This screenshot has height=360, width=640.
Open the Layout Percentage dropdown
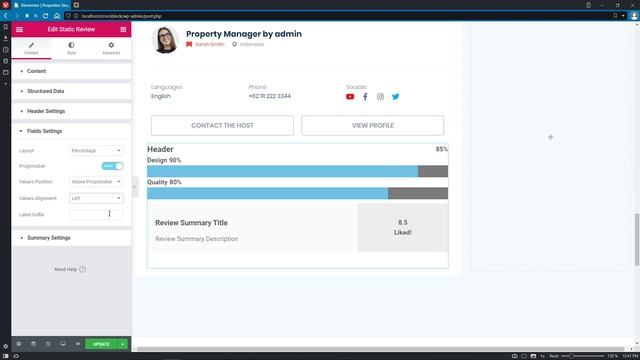(x=96, y=151)
